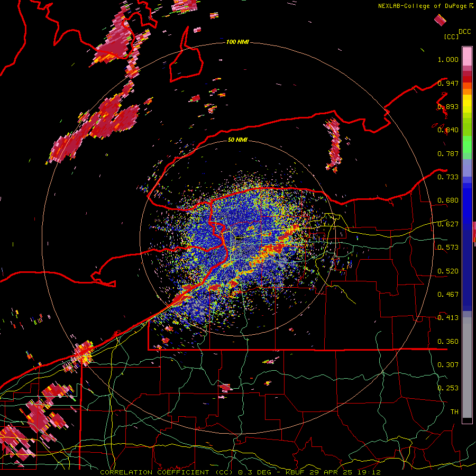Click the yellow segment of the color bar
Image resolution: width=476 pixels, height=476 pixels.
coord(467,105)
